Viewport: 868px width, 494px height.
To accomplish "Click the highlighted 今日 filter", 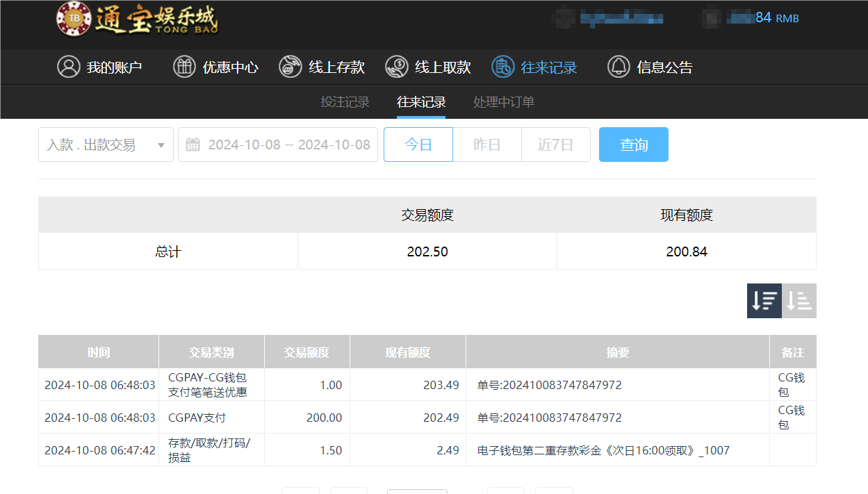I will (418, 145).
